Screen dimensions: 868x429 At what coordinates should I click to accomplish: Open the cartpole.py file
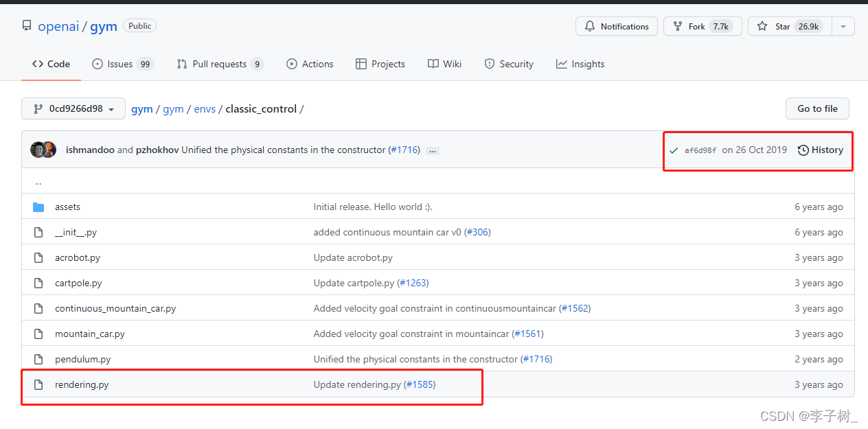coord(78,283)
